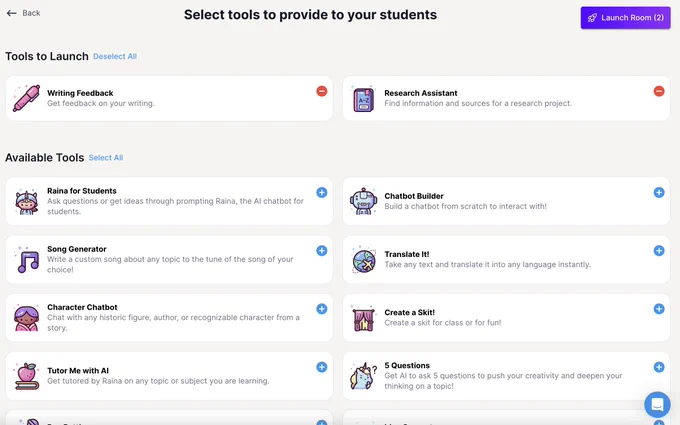Click the 5 Questions title
Screen dimensions: 680x425
pos(407,366)
